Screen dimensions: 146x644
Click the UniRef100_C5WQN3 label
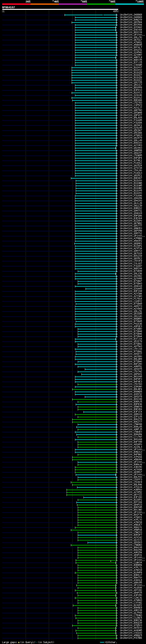point(131,545)
